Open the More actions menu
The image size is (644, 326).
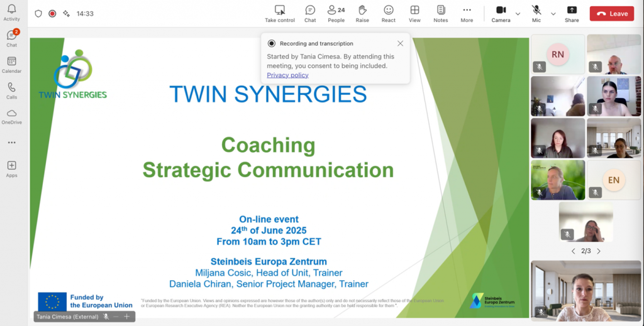[467, 14]
